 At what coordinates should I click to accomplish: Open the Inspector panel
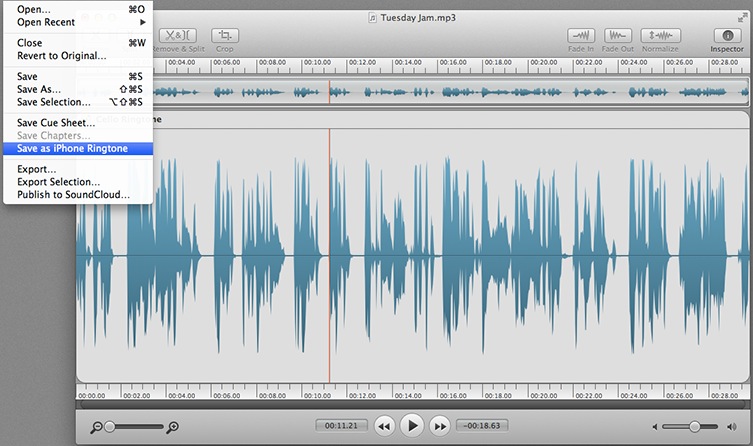click(x=727, y=35)
